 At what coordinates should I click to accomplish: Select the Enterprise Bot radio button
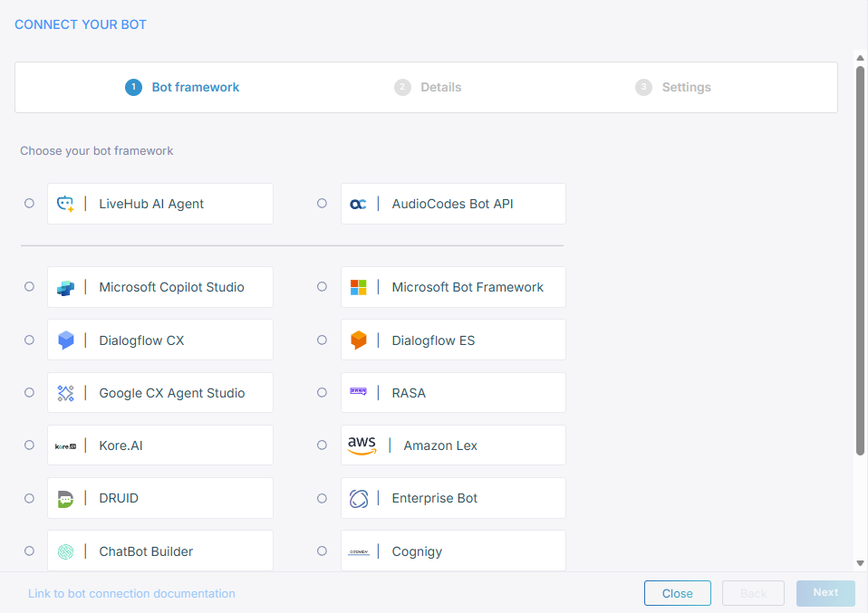322,499
